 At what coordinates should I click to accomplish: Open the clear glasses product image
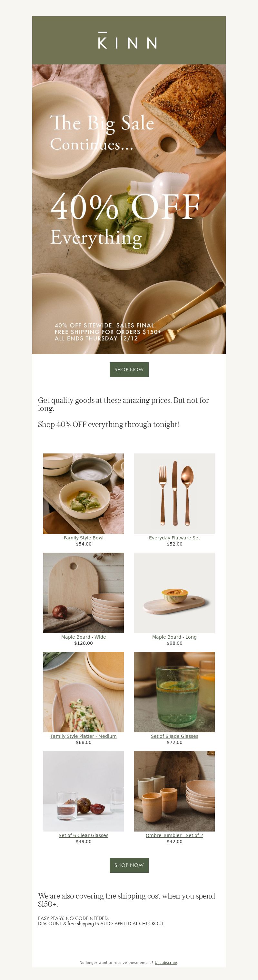pos(84,791)
